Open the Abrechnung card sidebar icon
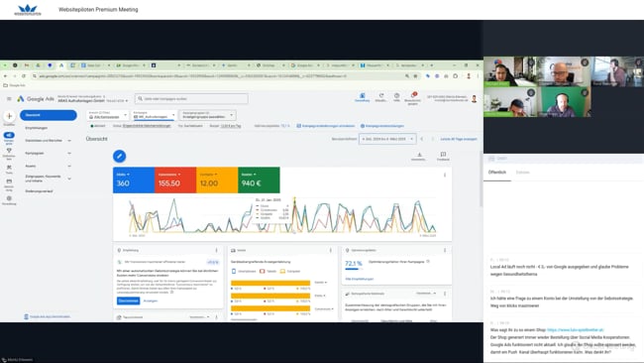644x363 pixels. (9, 181)
